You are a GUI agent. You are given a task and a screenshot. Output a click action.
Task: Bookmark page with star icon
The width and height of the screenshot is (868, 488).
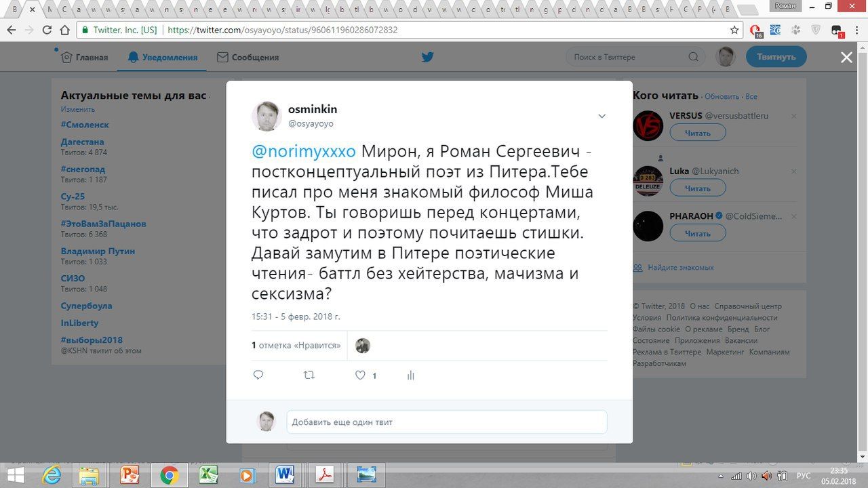pyautogui.click(x=734, y=30)
